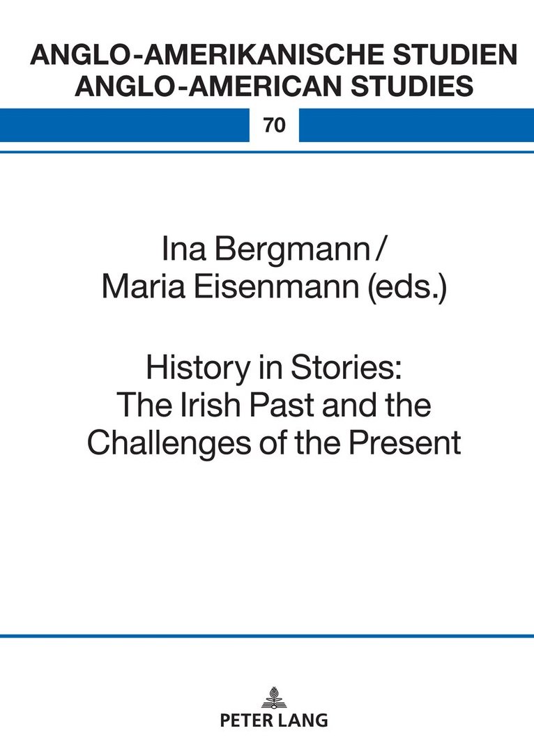This screenshot has height=756, width=534.
Task: Click the ANGLO-AMERIKANISCHE STUDIEN series heading
Action: click(274, 54)
